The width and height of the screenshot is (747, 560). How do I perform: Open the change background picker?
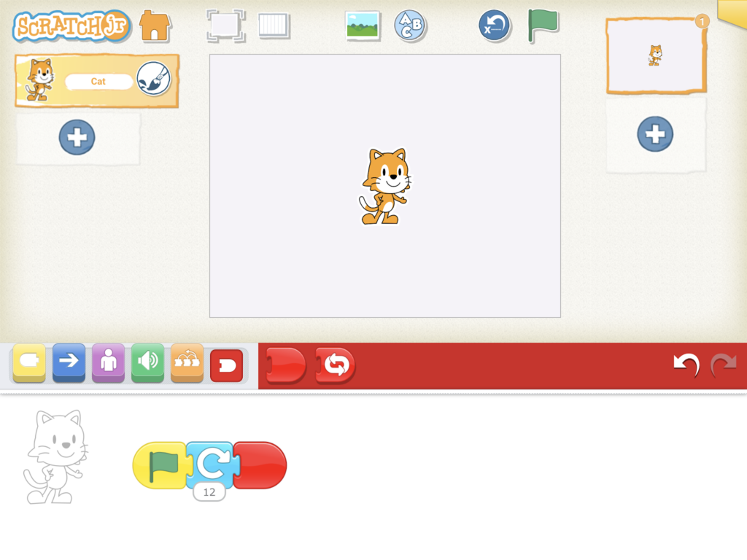363,26
